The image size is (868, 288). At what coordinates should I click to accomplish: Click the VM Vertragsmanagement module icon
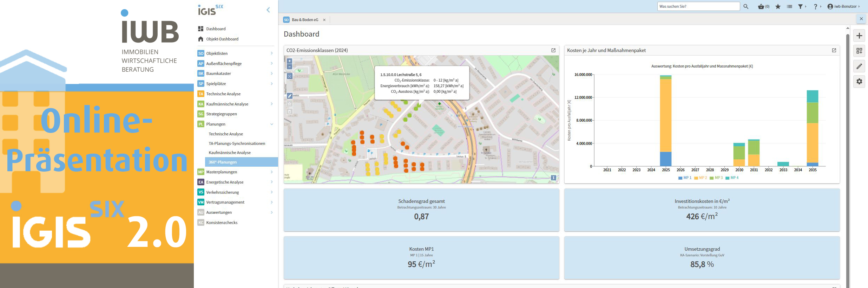pos(201,202)
